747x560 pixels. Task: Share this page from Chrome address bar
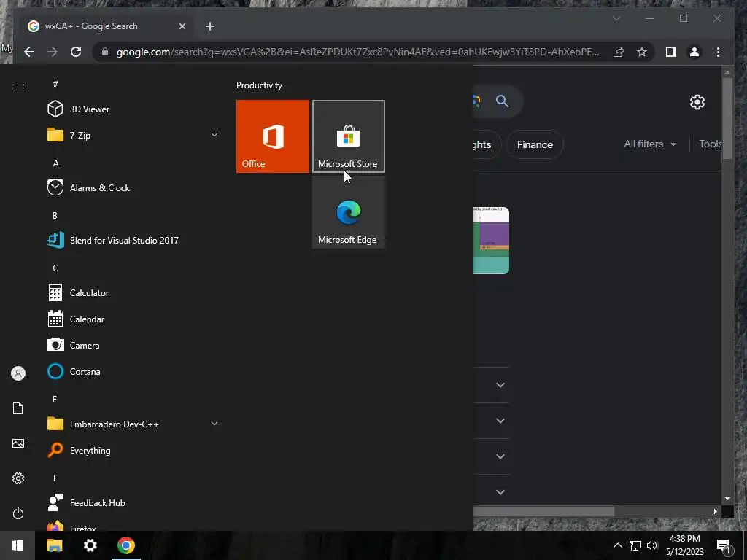pos(619,52)
